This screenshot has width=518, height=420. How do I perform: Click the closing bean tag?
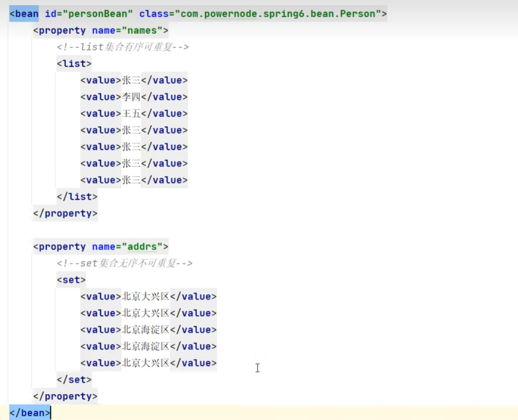29,413
